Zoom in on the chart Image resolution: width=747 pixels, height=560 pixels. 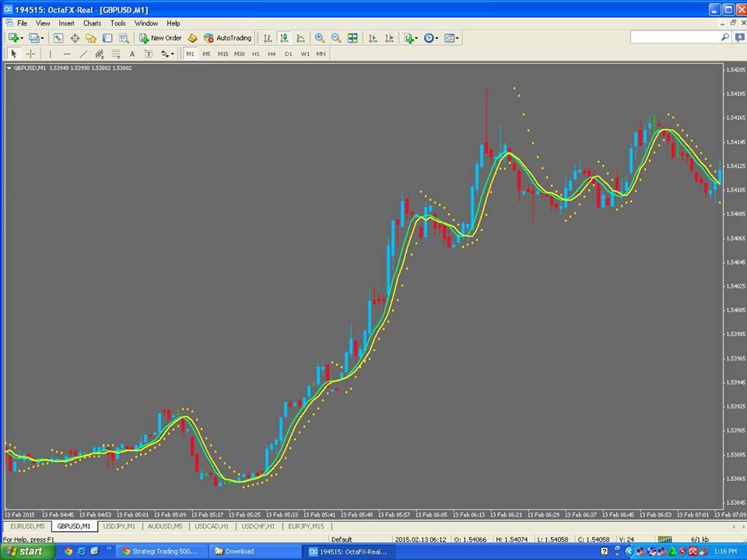pos(320,38)
